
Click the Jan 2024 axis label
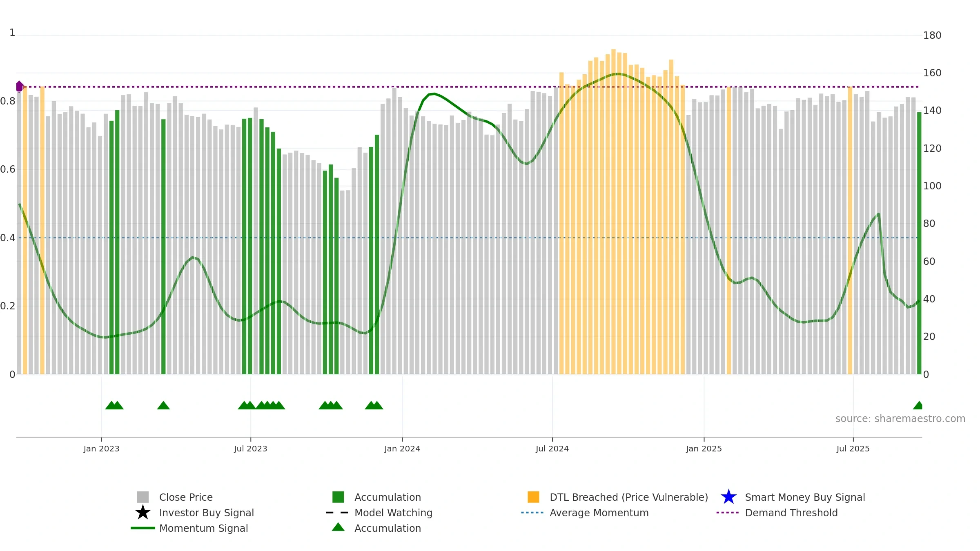[x=402, y=449]
